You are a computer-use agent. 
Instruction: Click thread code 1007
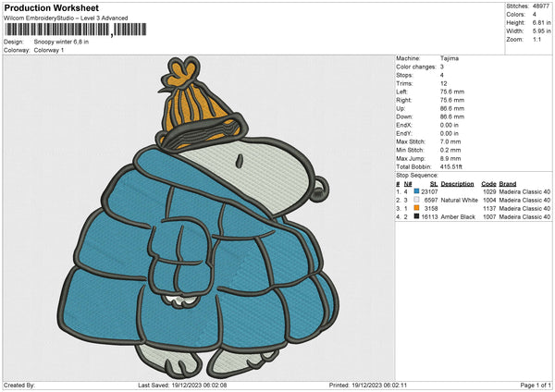(489, 217)
